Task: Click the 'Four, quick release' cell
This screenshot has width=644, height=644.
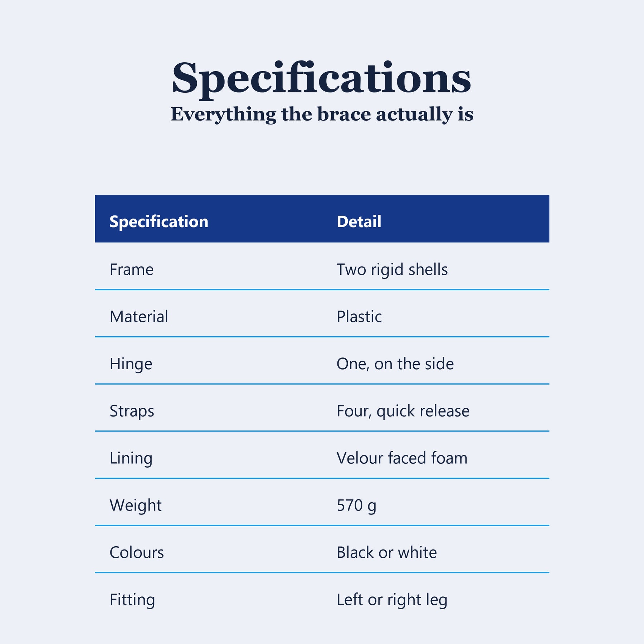Action: (403, 411)
